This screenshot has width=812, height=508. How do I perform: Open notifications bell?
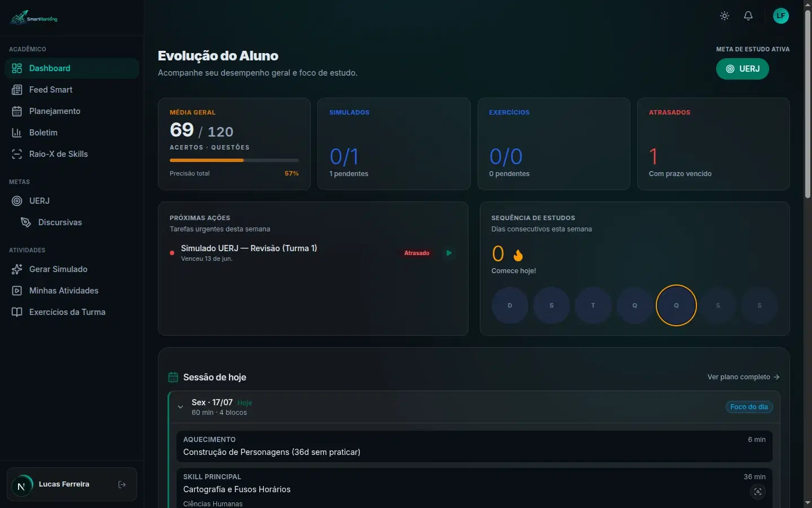coord(748,16)
